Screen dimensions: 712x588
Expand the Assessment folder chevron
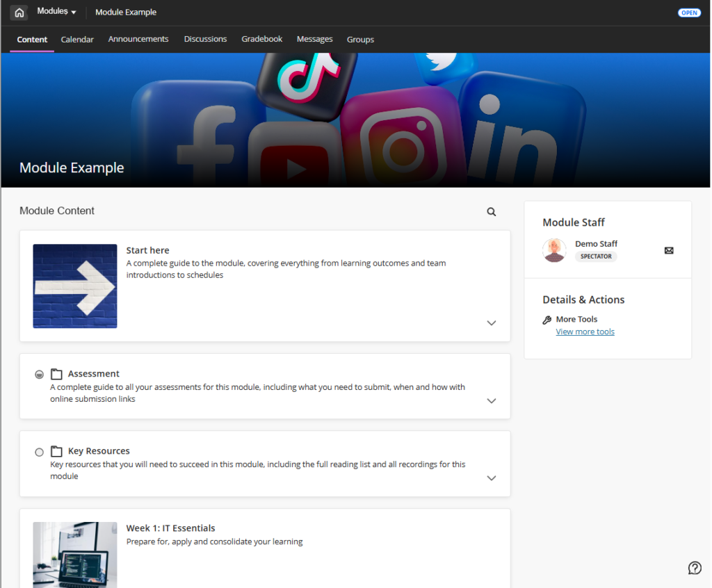coord(492,400)
